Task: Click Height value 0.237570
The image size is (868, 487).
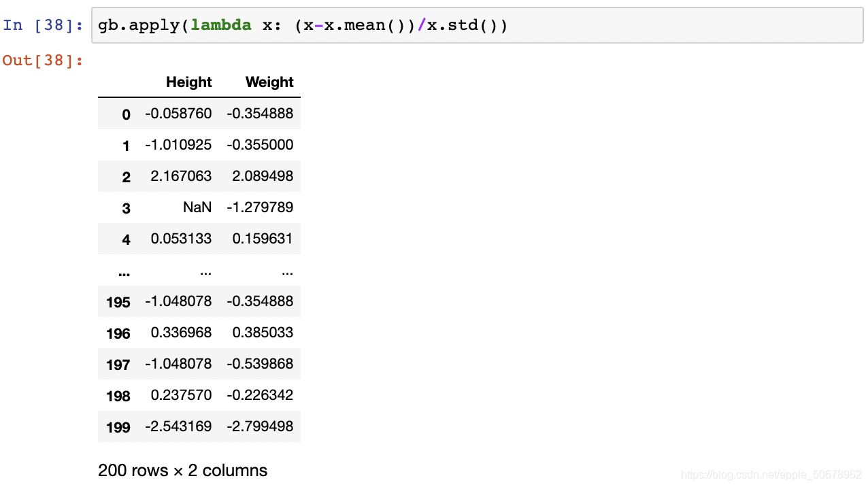Action: coord(181,395)
